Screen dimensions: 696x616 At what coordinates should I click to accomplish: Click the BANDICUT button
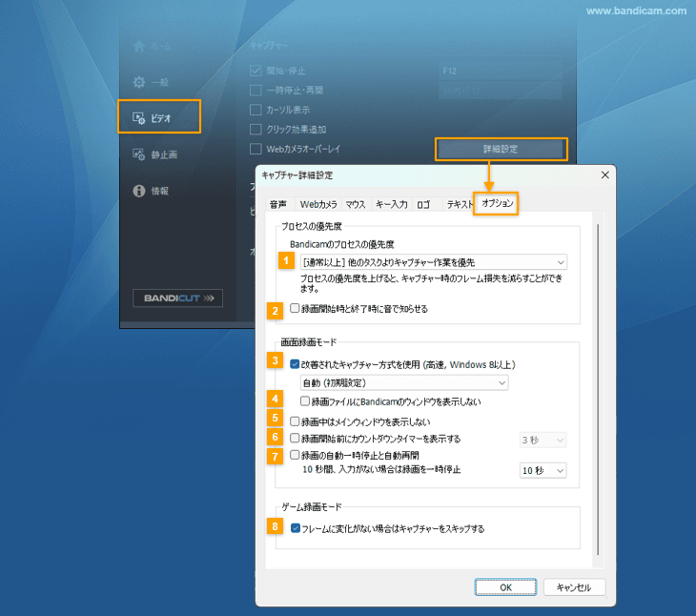pyautogui.click(x=177, y=298)
